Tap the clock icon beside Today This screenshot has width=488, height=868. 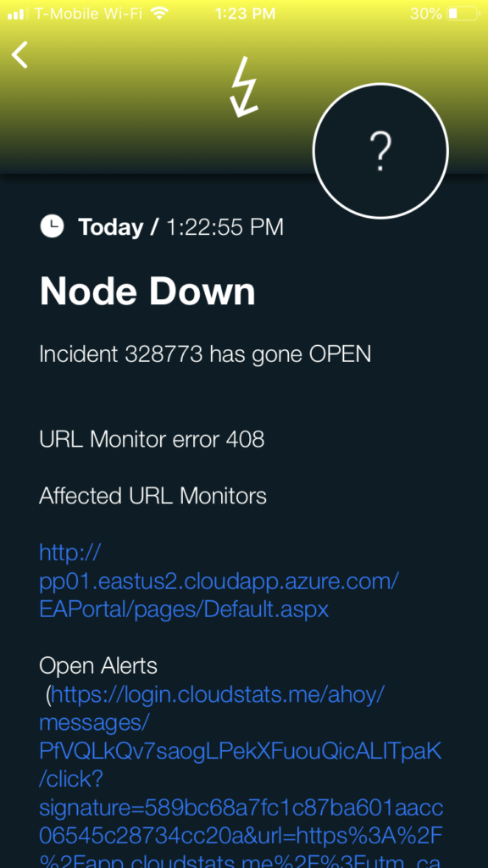pos(52,227)
